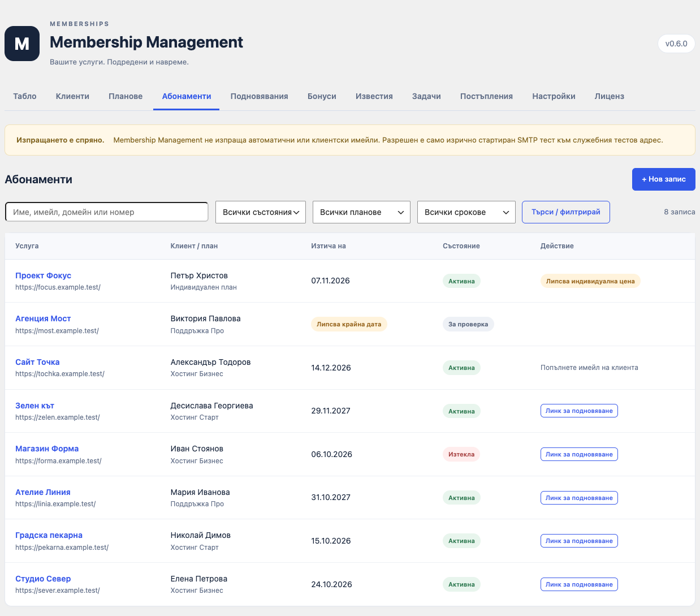Go to the Постъпления tab

[x=486, y=96]
